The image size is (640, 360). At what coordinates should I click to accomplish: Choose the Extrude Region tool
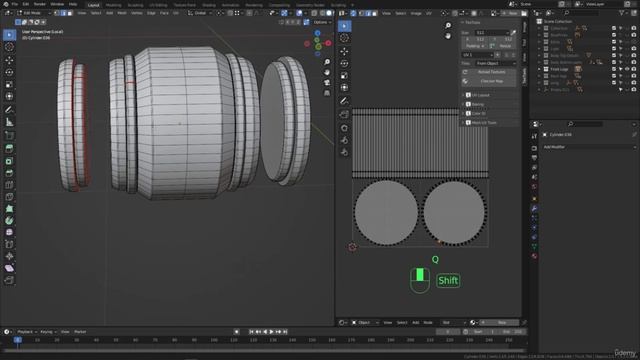[9, 149]
